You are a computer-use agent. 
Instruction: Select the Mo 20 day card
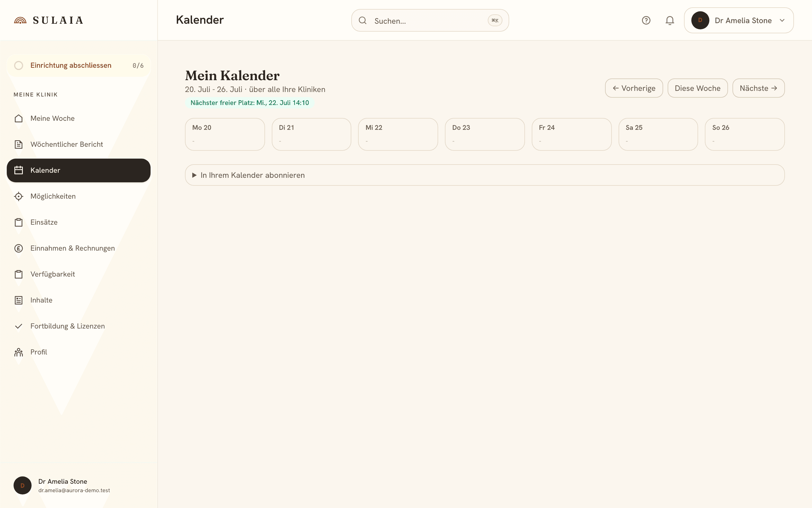pyautogui.click(x=225, y=134)
